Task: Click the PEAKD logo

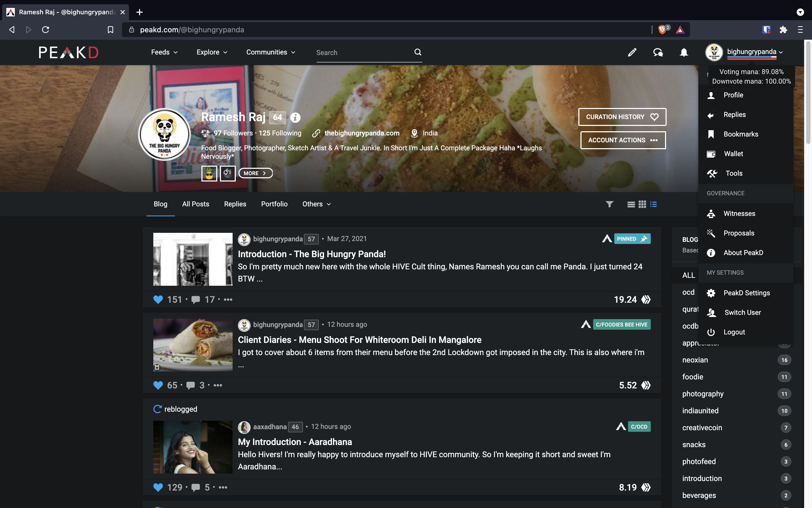Action: pos(68,52)
